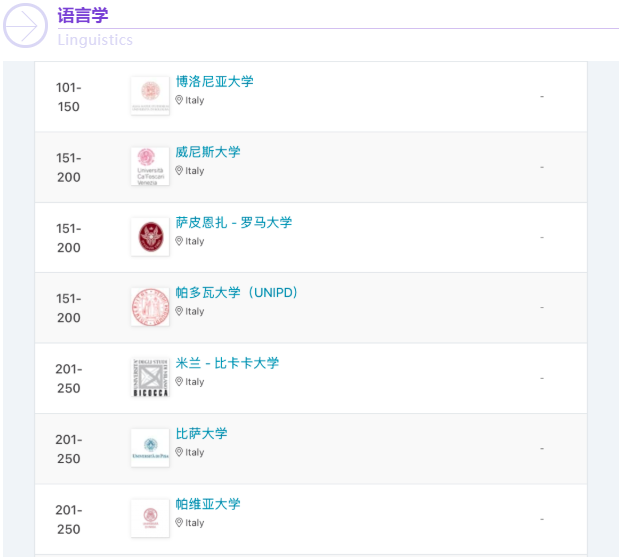622x557 pixels.
Task: Click the circled arrow icon beside 语言学
Action: coord(25,26)
